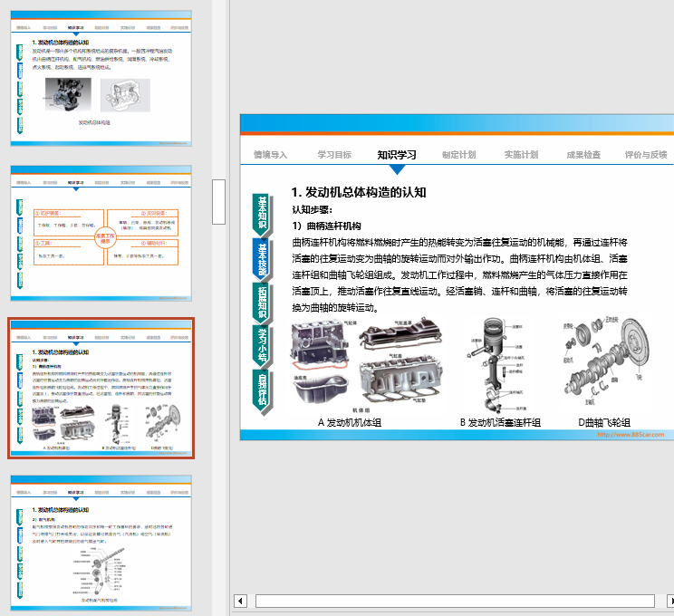Screen dimensions: 674x616
Task: Click the 实施计划 tab on main slide
Action: point(521,155)
